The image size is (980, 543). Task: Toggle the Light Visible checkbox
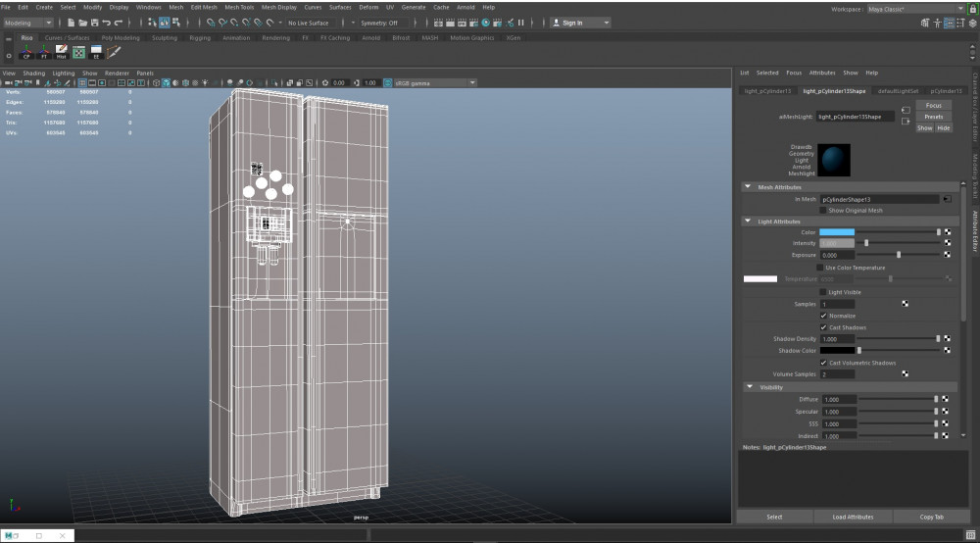coord(822,292)
